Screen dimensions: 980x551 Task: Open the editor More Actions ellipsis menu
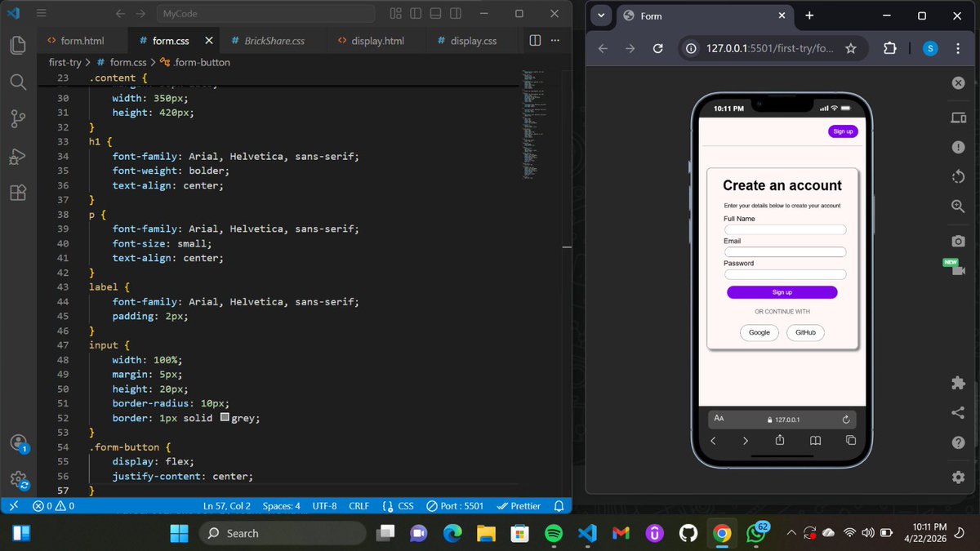[555, 41]
